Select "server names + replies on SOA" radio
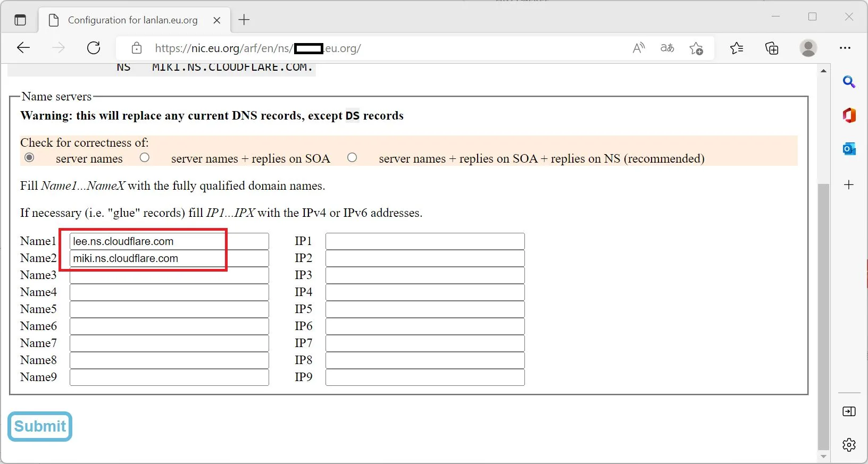This screenshot has width=868, height=464. (x=145, y=158)
